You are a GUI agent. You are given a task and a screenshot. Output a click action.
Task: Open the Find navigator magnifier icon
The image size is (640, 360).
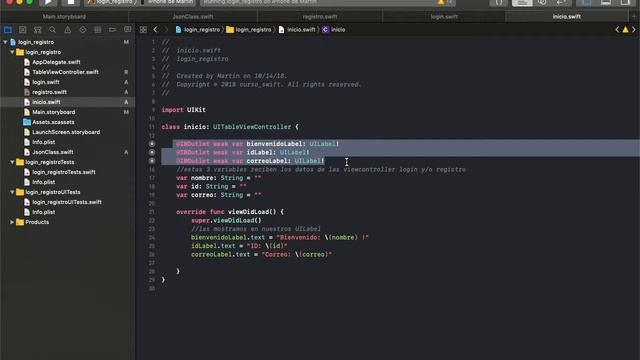52,30
